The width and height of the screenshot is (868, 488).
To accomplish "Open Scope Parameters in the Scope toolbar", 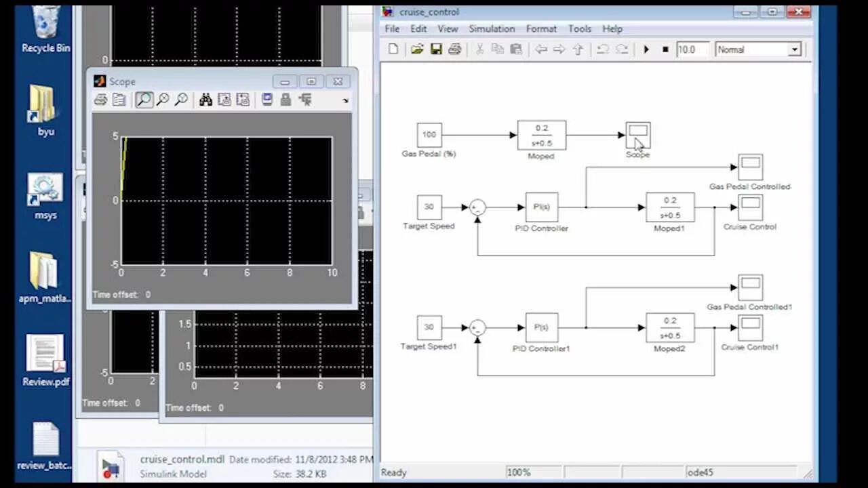I will pos(119,100).
